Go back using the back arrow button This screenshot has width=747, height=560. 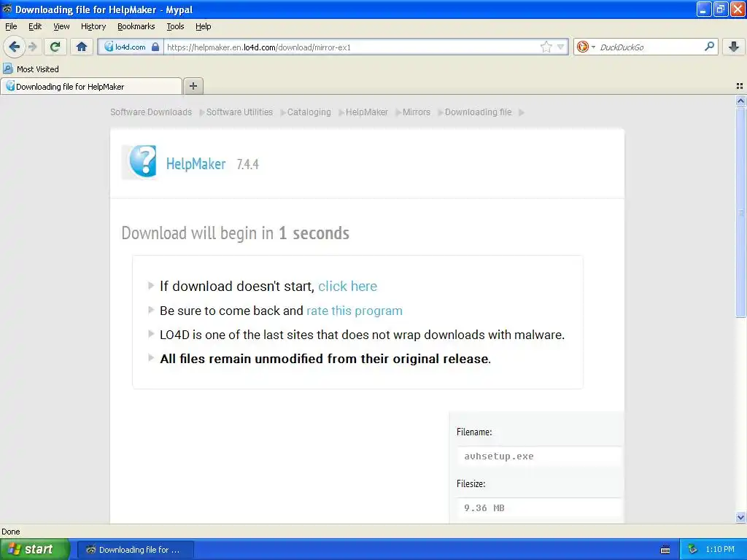point(15,47)
